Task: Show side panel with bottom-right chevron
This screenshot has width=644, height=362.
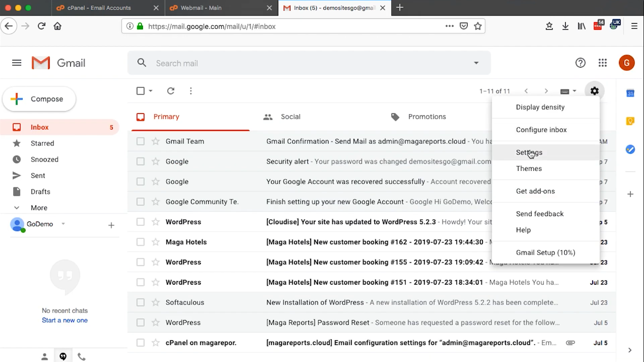Action: (x=630, y=350)
